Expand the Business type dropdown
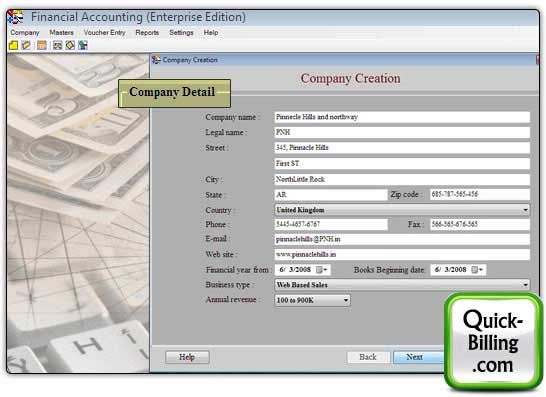 [x=402, y=285]
